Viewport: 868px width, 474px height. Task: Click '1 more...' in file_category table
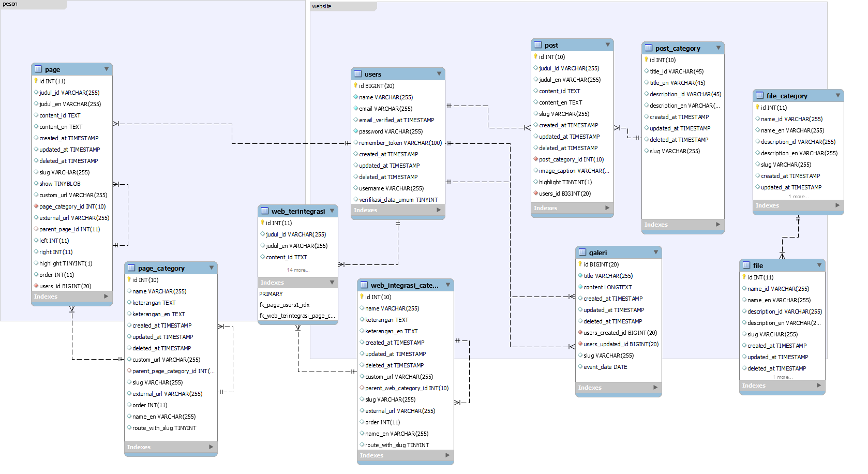pyautogui.click(x=798, y=197)
